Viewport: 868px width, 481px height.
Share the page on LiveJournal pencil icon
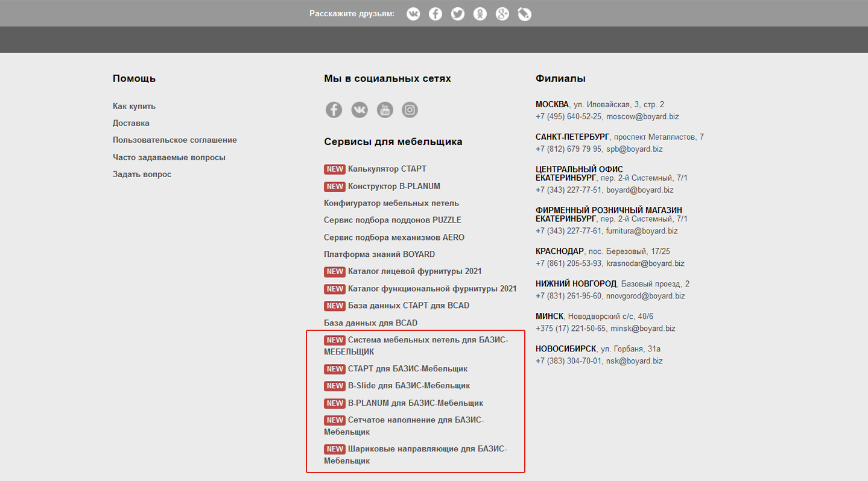coord(525,14)
